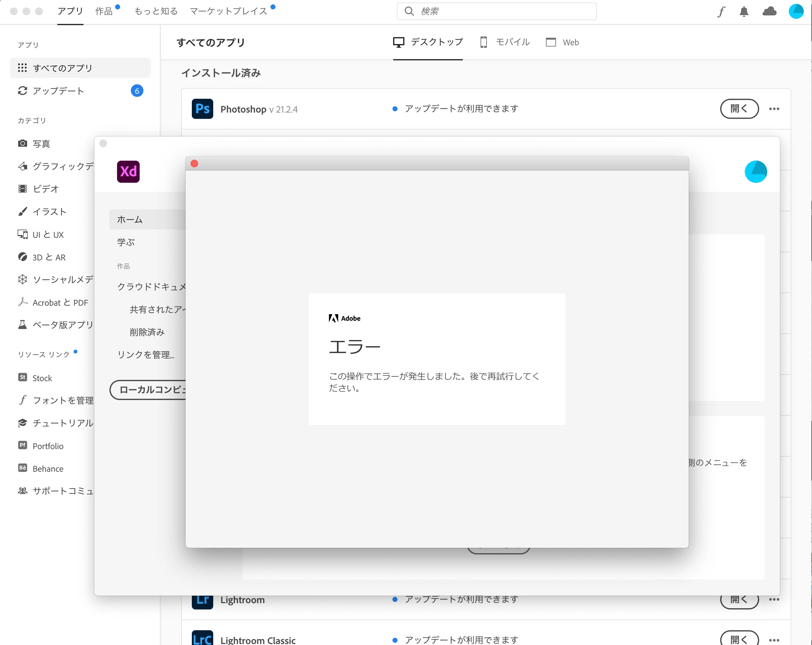Image resolution: width=812 pixels, height=645 pixels.
Task: Click 開く button for Photoshop
Action: coord(739,109)
